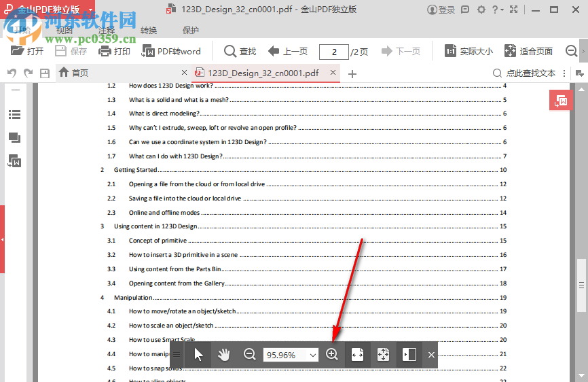This screenshot has height=382, width=588.
Task: Click the zoom out magnifier in floating toolbar
Action: pyautogui.click(x=250, y=355)
